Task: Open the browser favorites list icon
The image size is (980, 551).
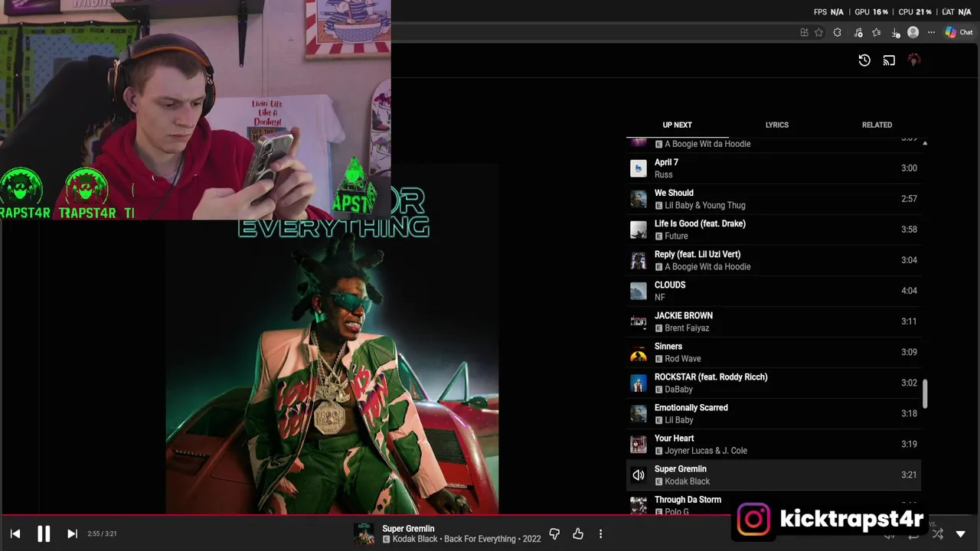Action: coord(877,32)
